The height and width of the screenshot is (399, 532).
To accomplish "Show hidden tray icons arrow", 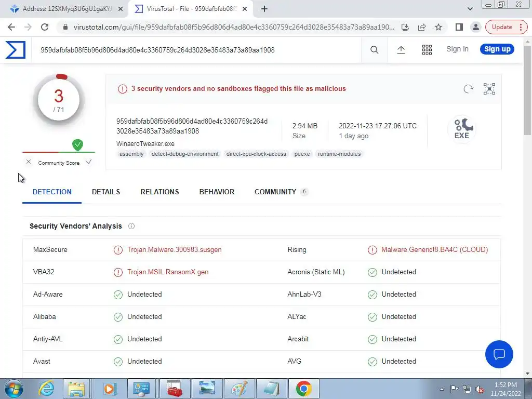I will 442,390.
